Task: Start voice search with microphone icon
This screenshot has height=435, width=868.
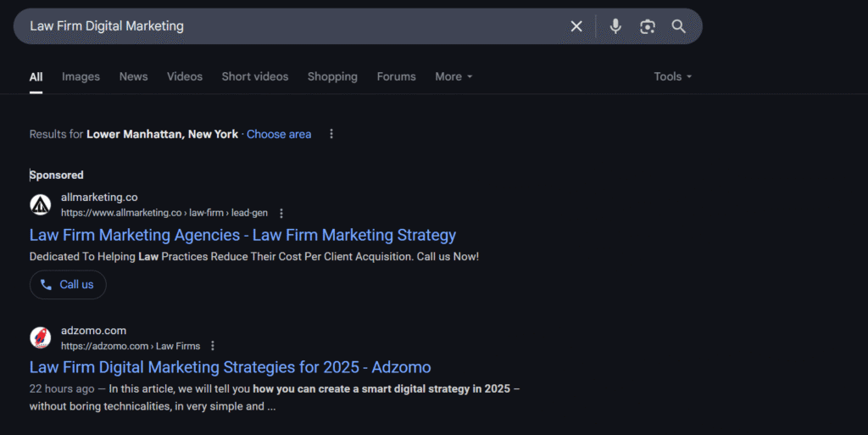Action: (615, 26)
